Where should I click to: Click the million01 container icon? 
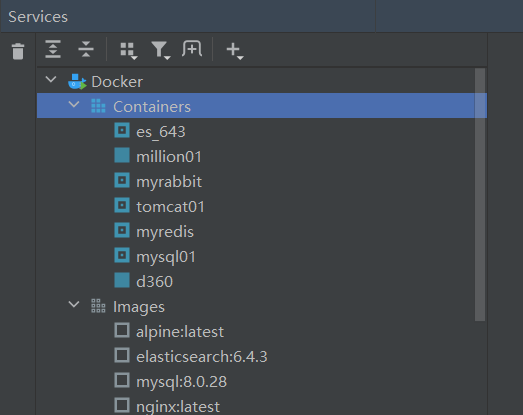122,155
